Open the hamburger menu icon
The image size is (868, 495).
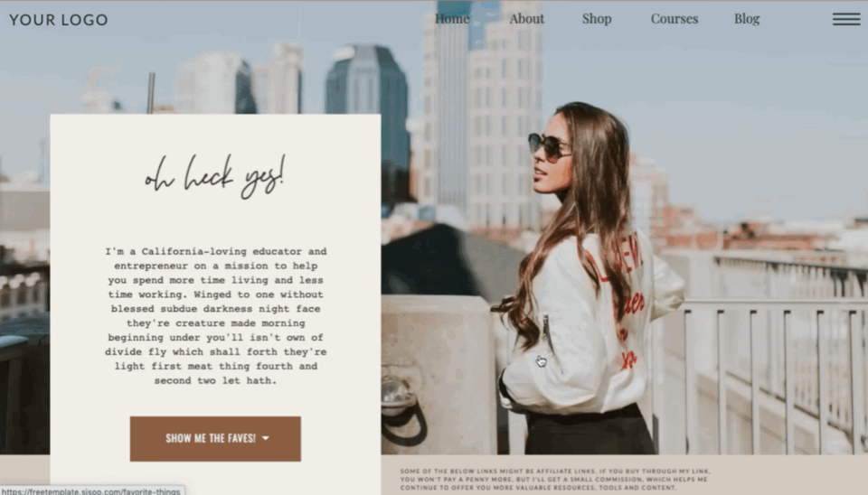coord(846,19)
